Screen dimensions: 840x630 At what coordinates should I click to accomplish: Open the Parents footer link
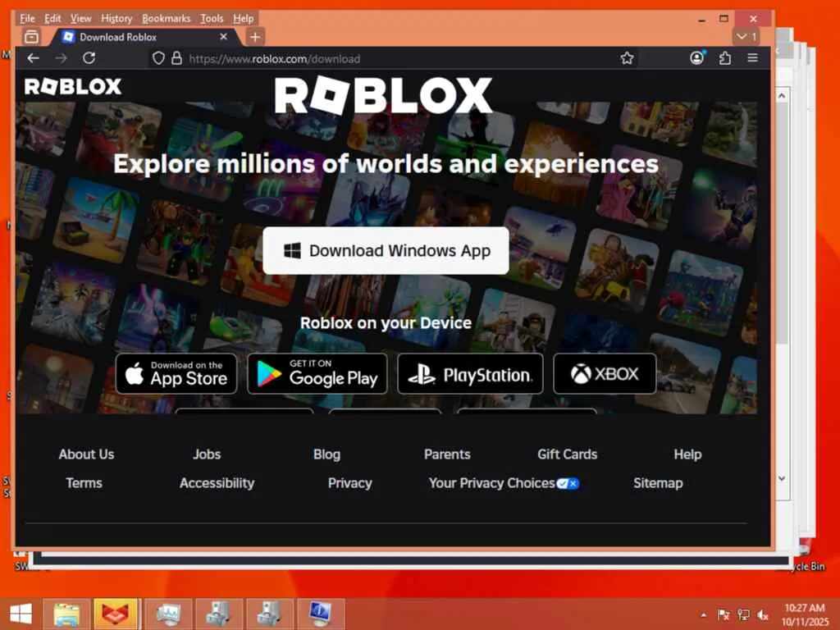(447, 454)
